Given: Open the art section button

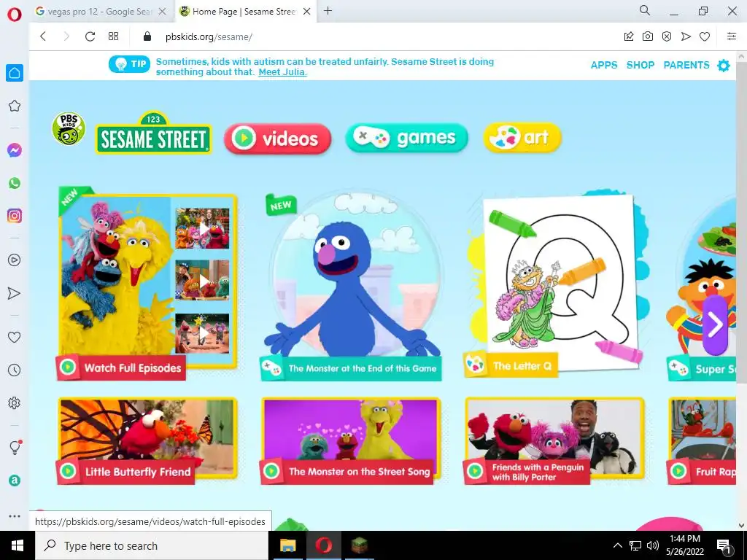Looking at the screenshot, I should click(x=522, y=138).
